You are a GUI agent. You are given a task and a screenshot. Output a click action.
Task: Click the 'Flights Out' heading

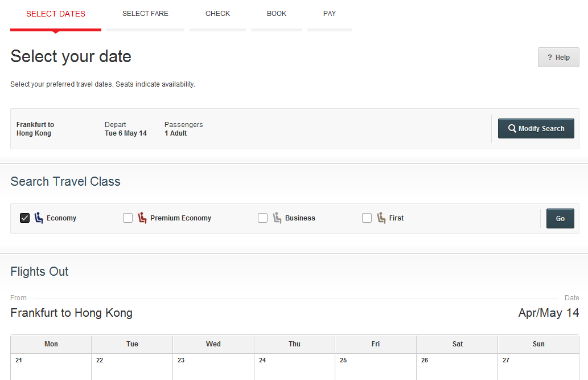click(x=39, y=272)
